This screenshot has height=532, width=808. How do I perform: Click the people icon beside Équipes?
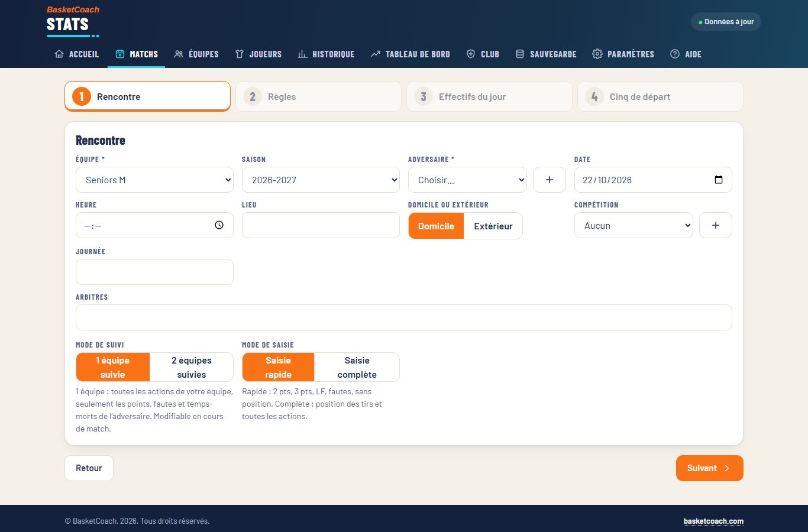click(x=179, y=54)
